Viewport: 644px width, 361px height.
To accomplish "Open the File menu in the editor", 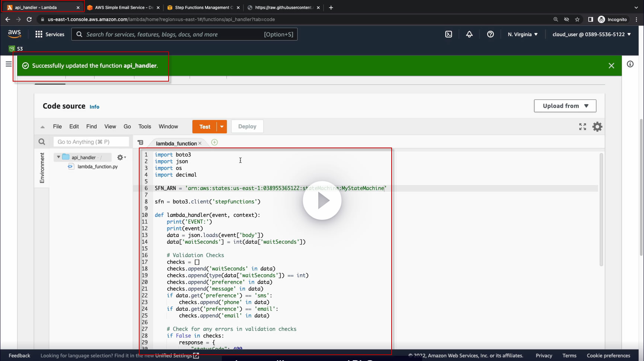I will (x=57, y=127).
